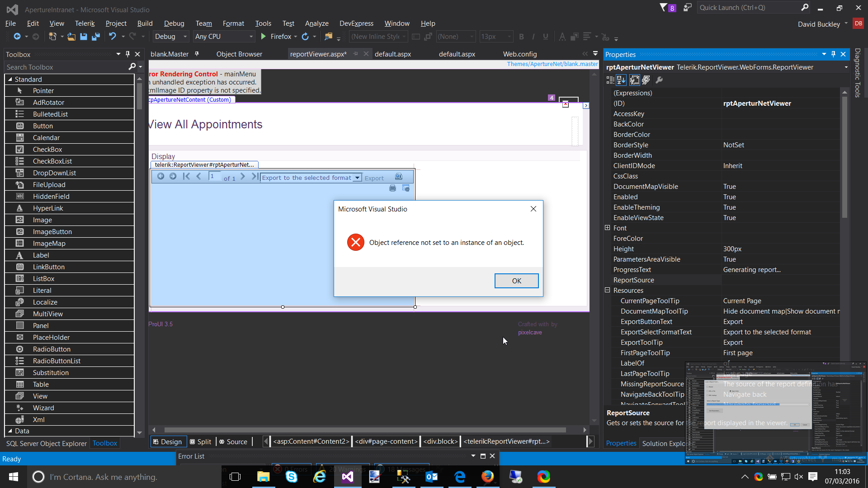This screenshot has height=488, width=868.
Task: Focus the Quick Launch search box
Action: [x=749, y=8]
